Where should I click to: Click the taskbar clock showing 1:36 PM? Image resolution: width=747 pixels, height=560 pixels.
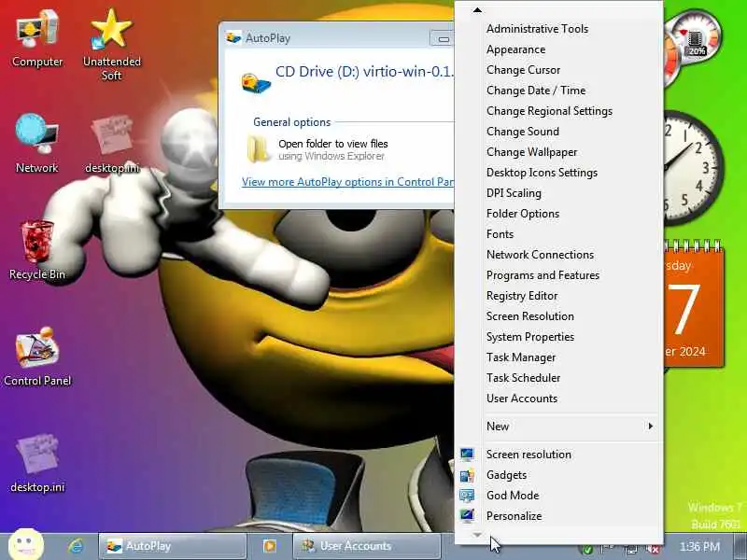click(x=699, y=546)
